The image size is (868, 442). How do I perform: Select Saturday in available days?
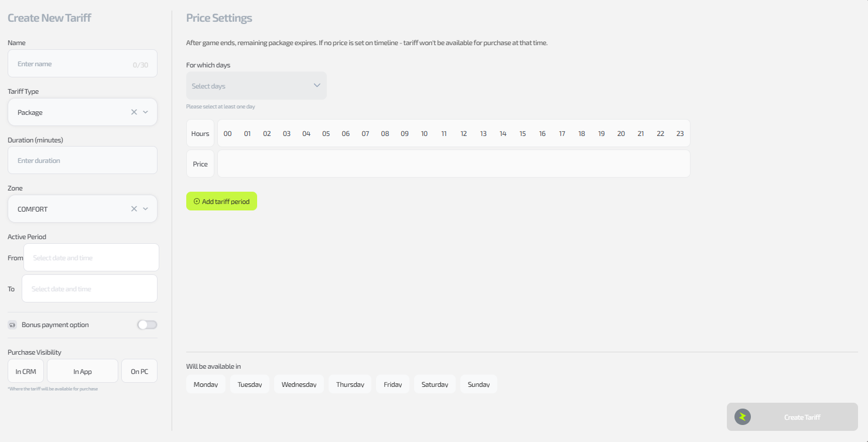coord(435,385)
